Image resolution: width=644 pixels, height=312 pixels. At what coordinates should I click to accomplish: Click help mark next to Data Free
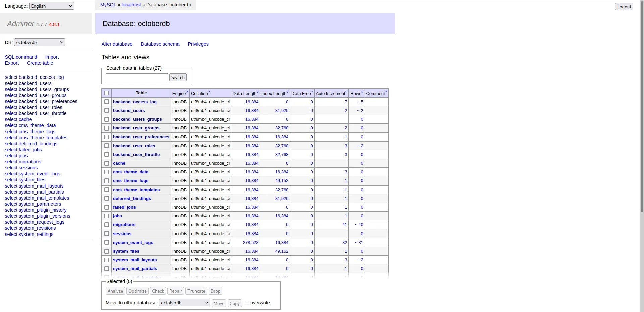[312, 92]
